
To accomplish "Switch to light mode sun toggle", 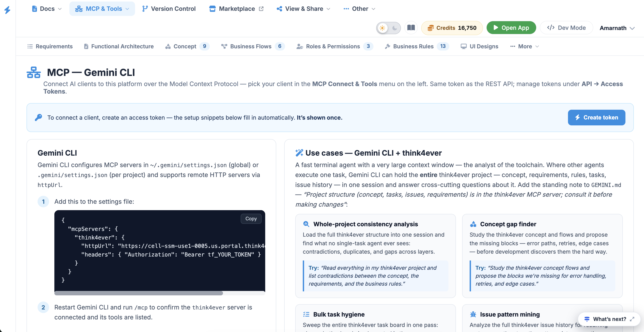I will click(382, 28).
